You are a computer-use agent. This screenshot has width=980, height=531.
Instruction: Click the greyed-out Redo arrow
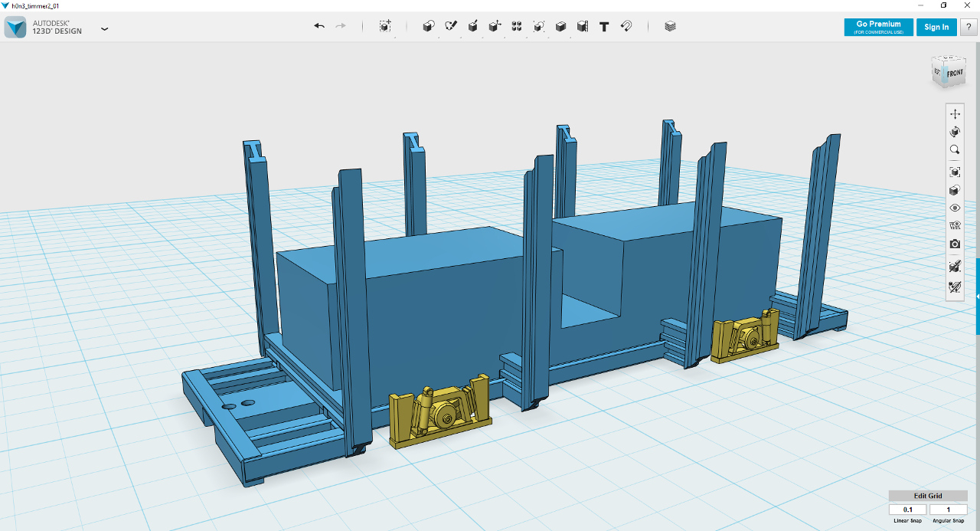[341, 26]
